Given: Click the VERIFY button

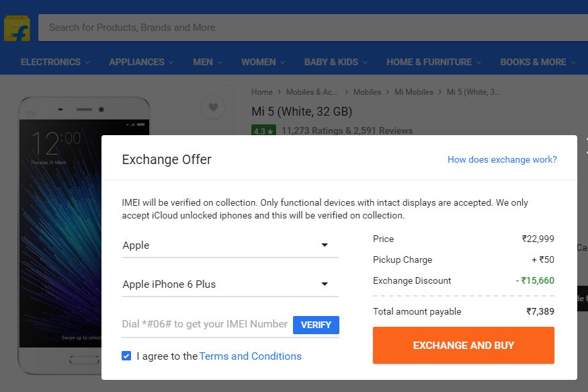Looking at the screenshot, I should point(316,325).
